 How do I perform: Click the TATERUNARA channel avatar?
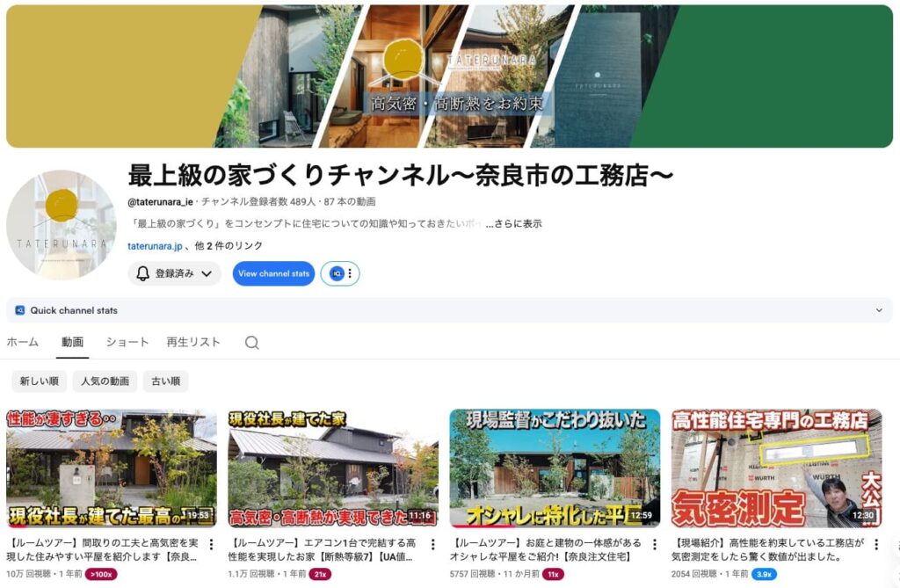point(61,224)
